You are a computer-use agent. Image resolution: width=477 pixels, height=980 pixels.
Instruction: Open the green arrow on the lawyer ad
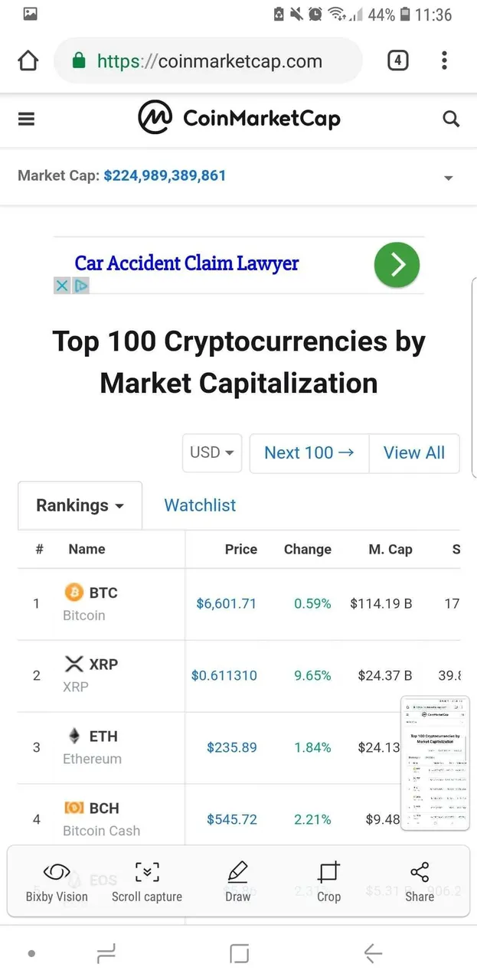[x=397, y=265]
